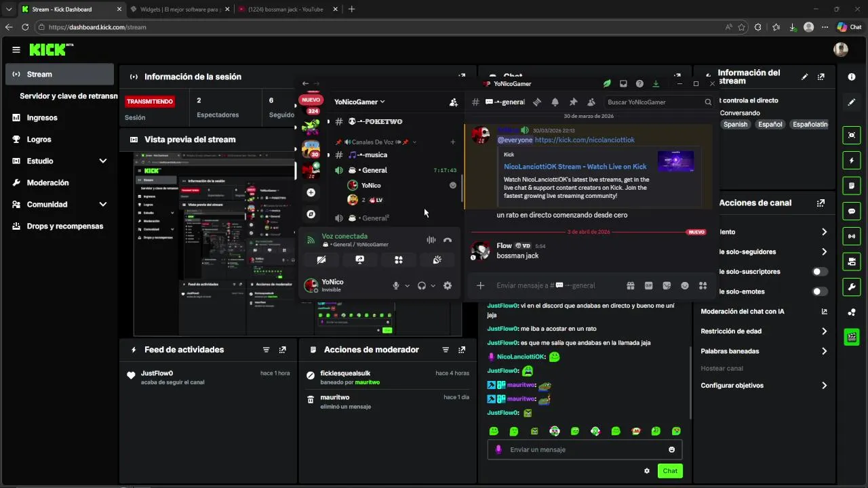
Task: Open Servidor y clave de retransmisión
Action: 68,96
